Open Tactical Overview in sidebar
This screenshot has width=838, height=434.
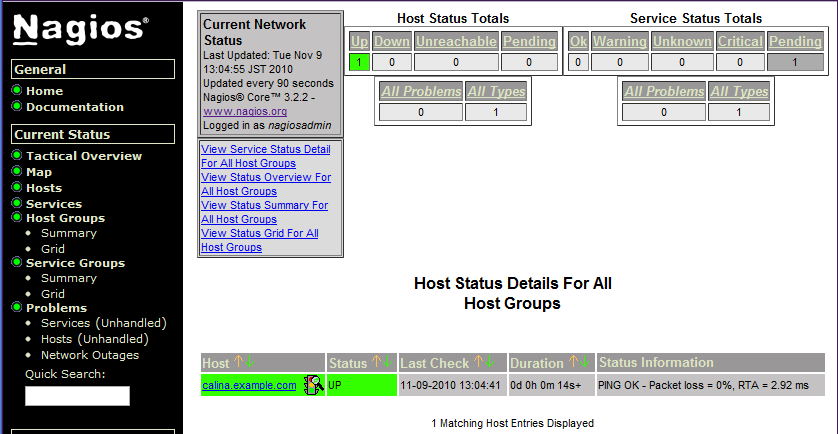pyautogui.click(x=84, y=156)
